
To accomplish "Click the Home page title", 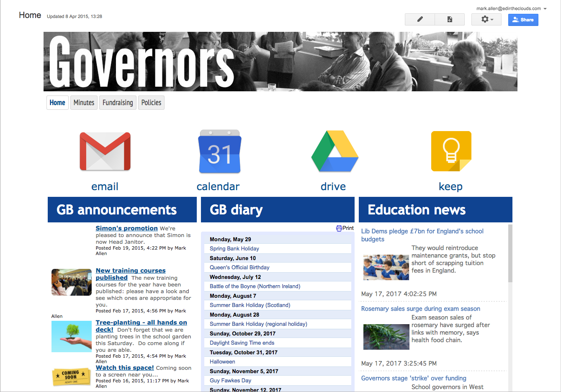I will 30,15.
